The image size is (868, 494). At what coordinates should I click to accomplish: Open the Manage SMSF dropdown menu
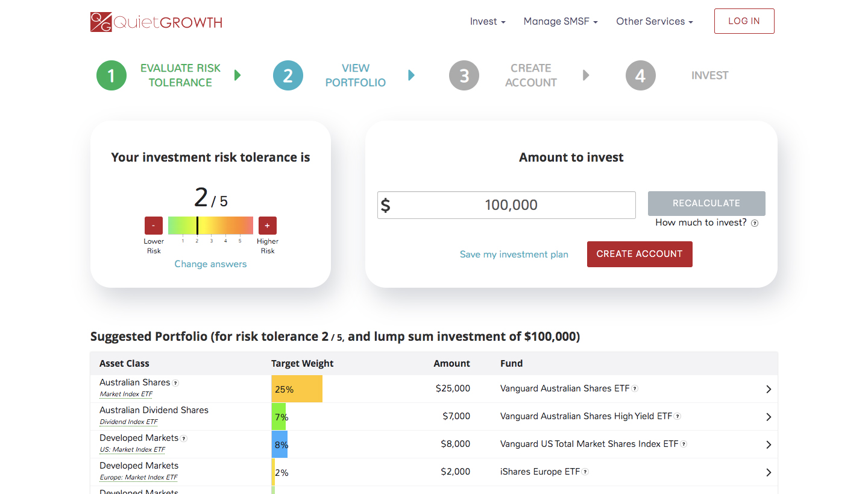(561, 21)
